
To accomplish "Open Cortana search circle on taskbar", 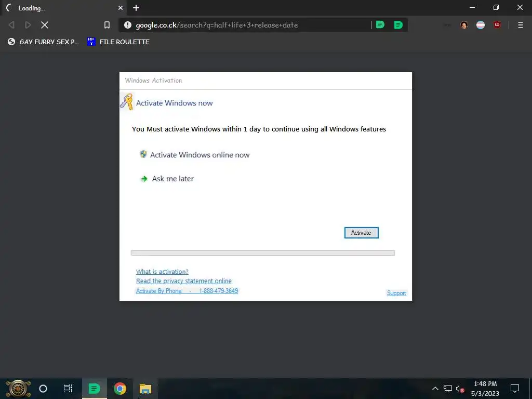I will coord(43,389).
